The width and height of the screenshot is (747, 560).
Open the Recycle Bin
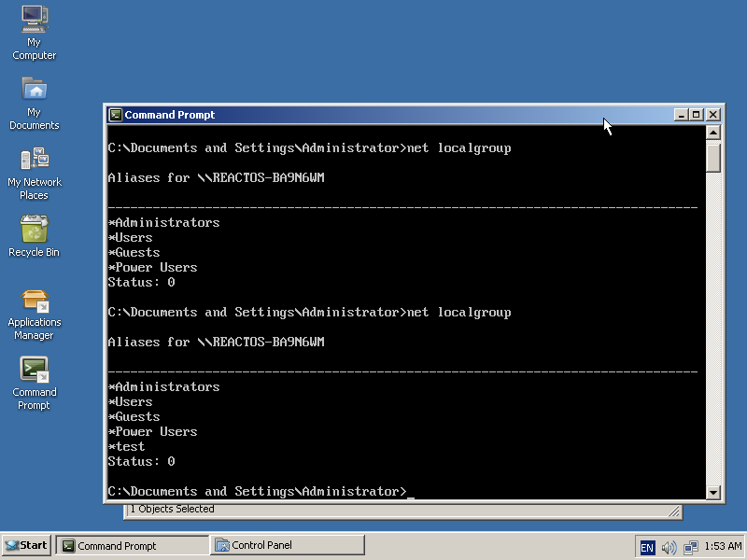(x=35, y=230)
